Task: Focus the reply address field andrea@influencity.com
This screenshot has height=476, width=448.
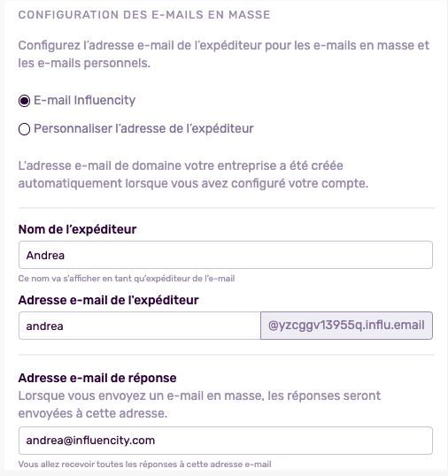Action: click(x=226, y=441)
